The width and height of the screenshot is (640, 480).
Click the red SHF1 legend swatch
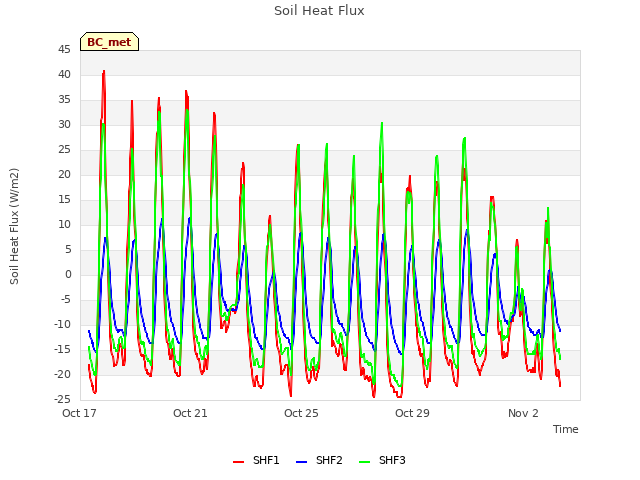(238, 462)
